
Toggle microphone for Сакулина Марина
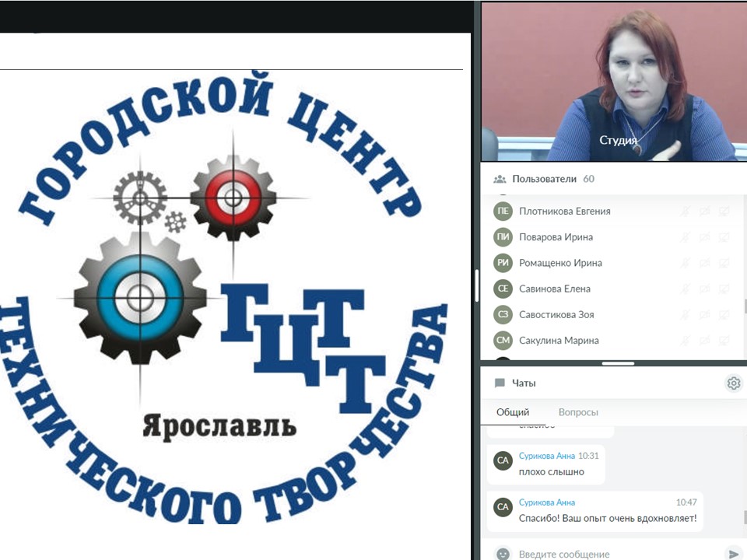(x=685, y=340)
